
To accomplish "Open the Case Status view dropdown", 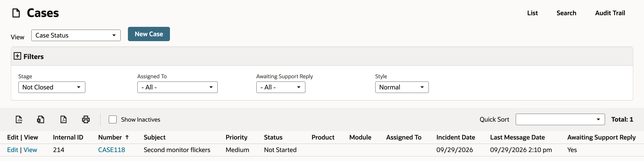I will pyautogui.click(x=76, y=35).
